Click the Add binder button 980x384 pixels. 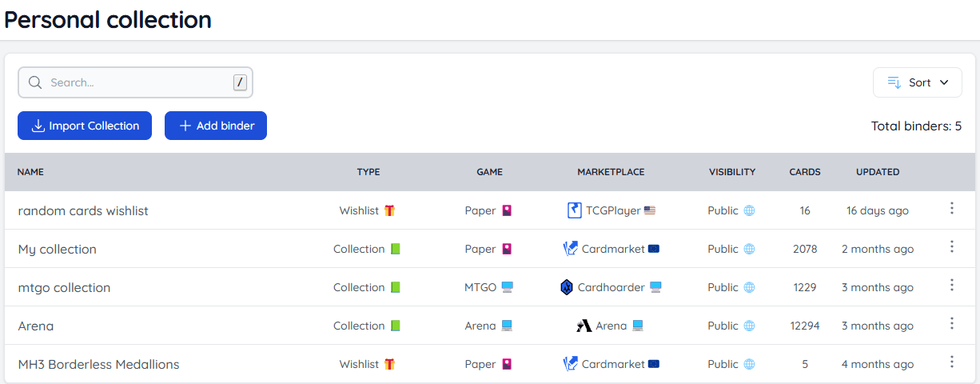click(216, 126)
